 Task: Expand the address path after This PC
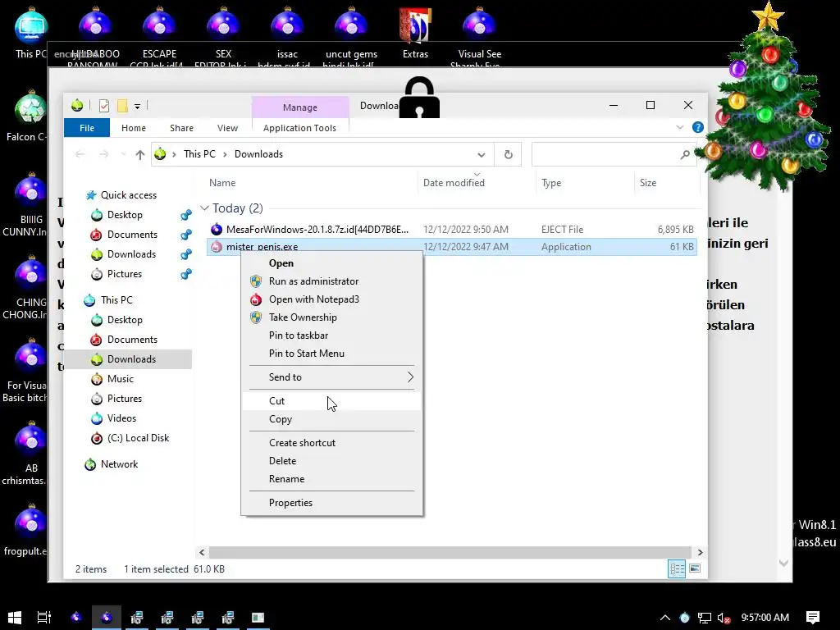pyautogui.click(x=225, y=154)
